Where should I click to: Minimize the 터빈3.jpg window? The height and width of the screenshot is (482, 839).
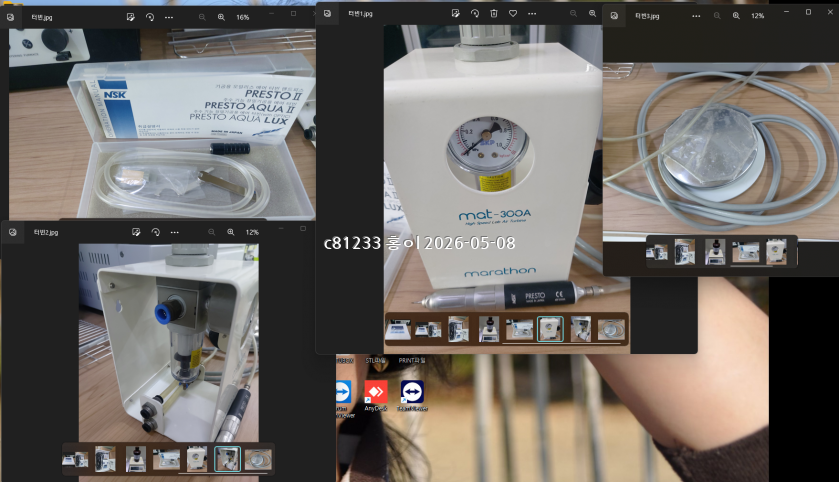786,12
